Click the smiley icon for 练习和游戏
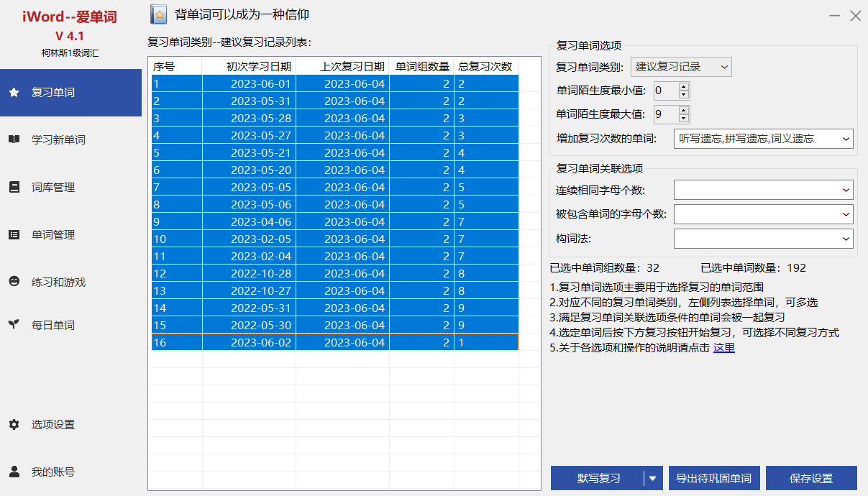Screen dimensions: 868x496 pyautogui.click(x=14, y=282)
